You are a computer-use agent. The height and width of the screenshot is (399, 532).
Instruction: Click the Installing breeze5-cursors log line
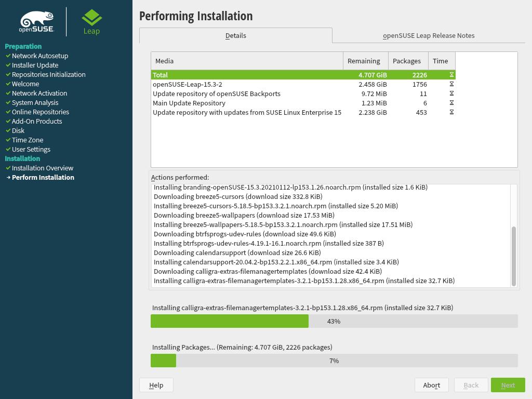coord(275,206)
